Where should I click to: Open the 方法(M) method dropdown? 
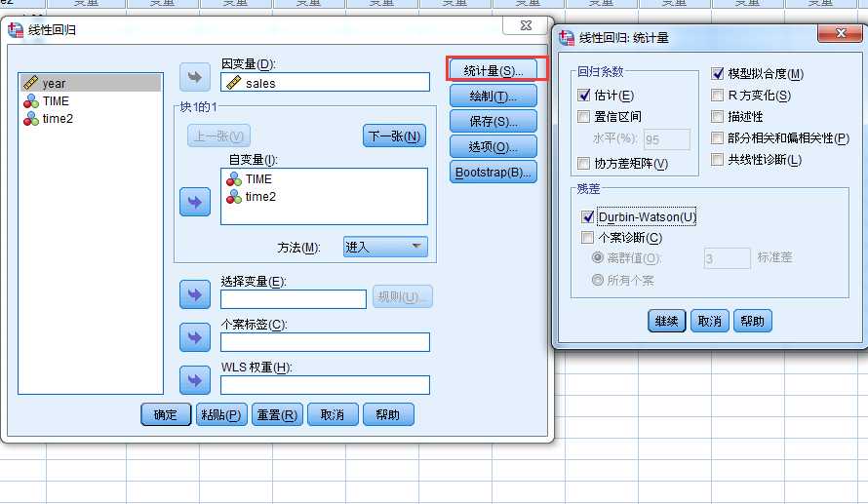coord(386,247)
